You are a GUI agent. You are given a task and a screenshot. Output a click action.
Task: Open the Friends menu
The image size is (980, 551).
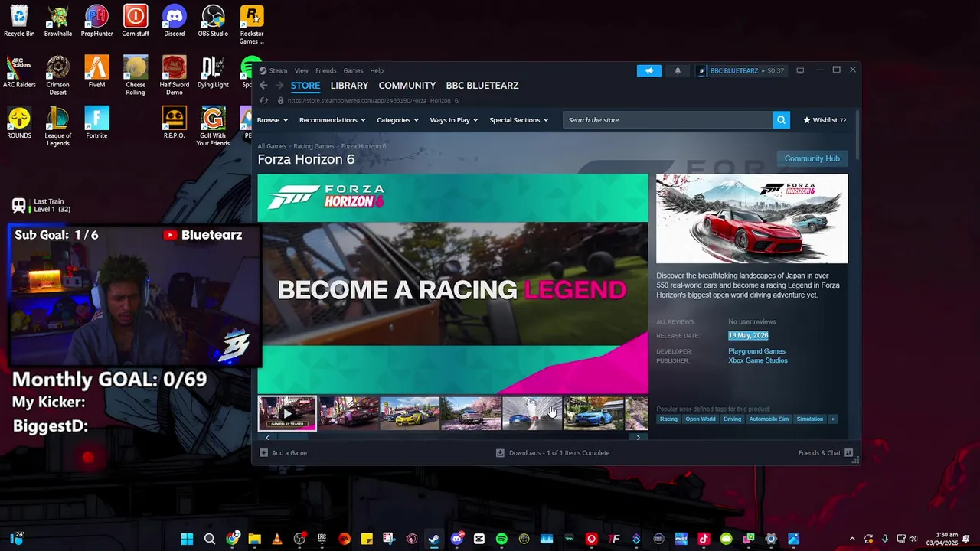325,70
